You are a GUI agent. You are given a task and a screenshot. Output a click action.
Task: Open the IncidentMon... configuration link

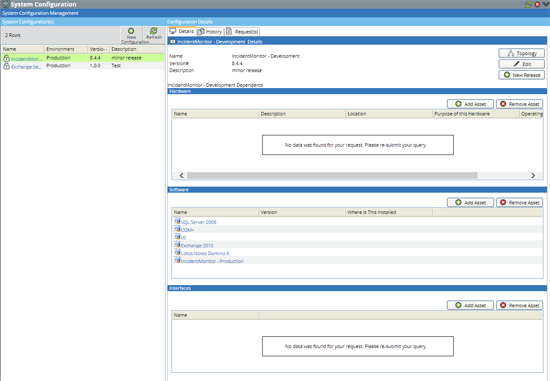(26, 59)
